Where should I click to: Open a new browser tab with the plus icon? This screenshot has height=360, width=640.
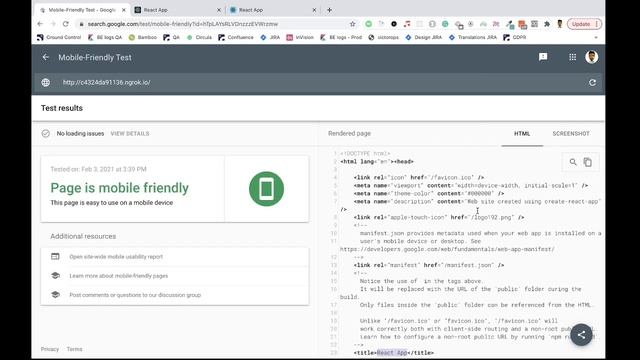click(329, 10)
